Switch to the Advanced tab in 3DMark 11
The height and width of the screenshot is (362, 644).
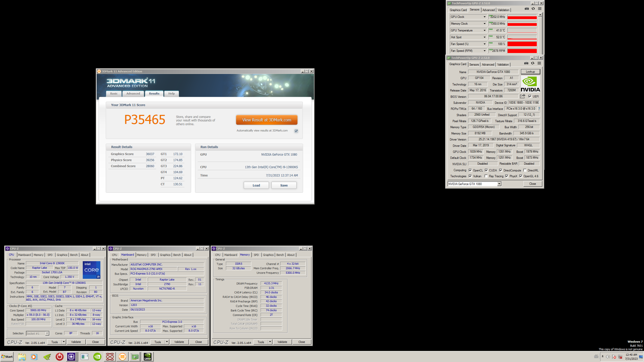click(133, 94)
